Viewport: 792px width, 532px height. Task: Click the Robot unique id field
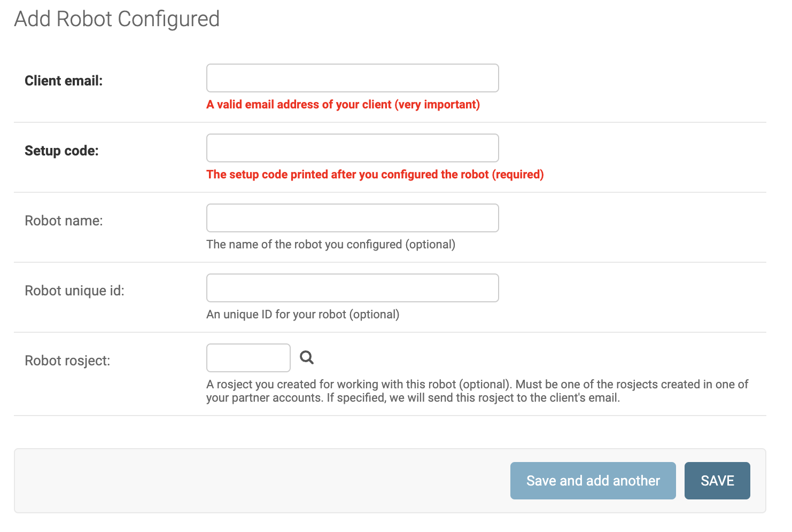click(x=353, y=288)
